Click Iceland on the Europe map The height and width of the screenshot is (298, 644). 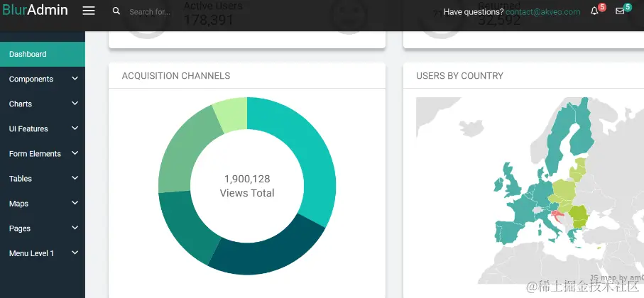[471, 128]
